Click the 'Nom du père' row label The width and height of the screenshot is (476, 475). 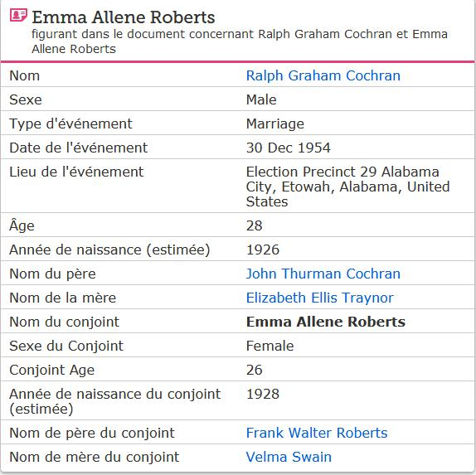pos(52,274)
